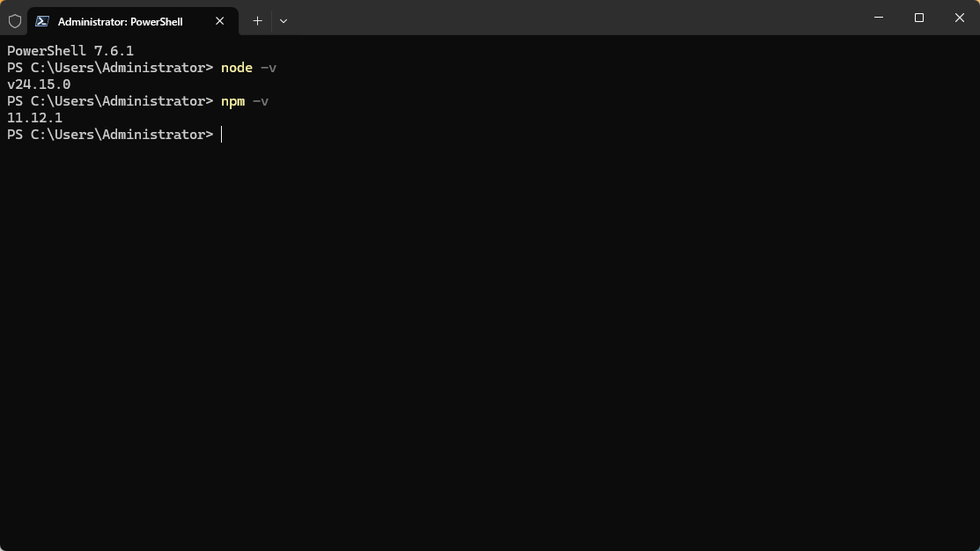Click the last PS prompt line
The width and height of the screenshot is (980, 551).
[x=109, y=134]
